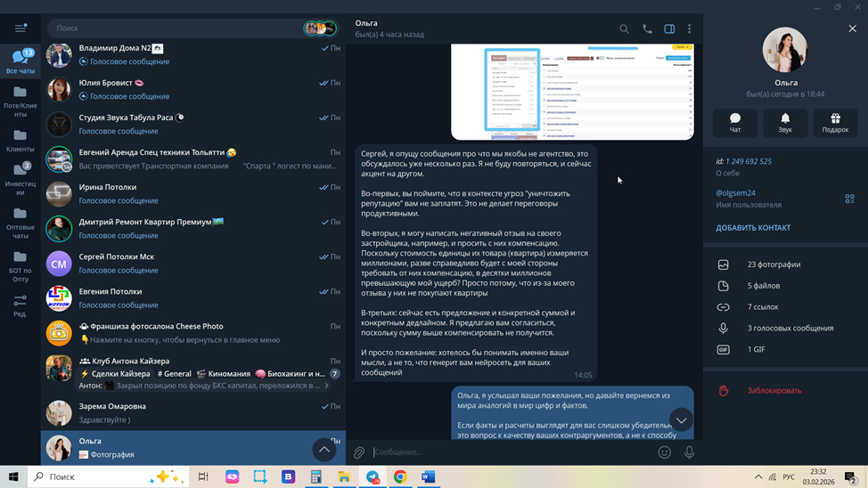868x488 pixels.
Task: Open chat 'Ирина Потолки'
Action: 193,193
